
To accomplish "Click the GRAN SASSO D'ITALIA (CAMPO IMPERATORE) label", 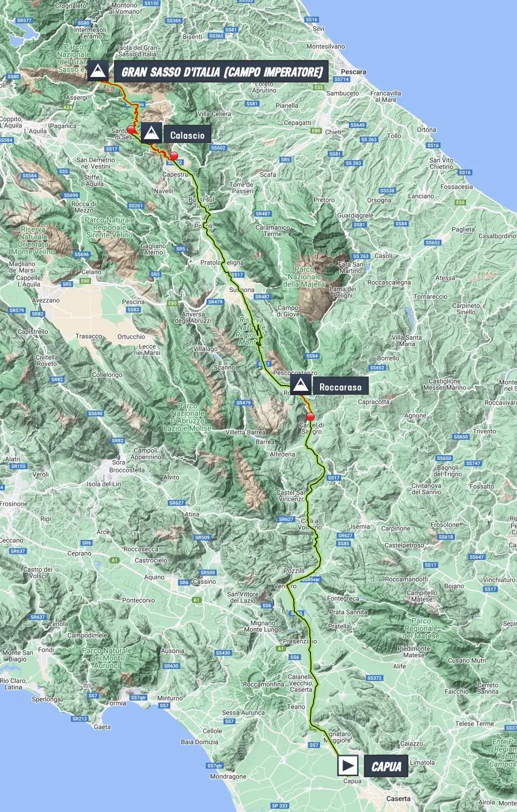I will [222, 72].
